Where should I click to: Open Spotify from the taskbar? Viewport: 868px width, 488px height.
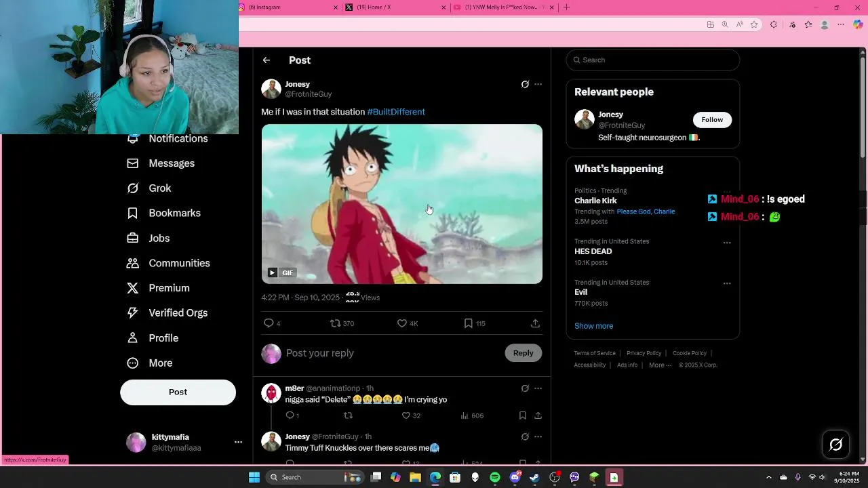pos(495,477)
